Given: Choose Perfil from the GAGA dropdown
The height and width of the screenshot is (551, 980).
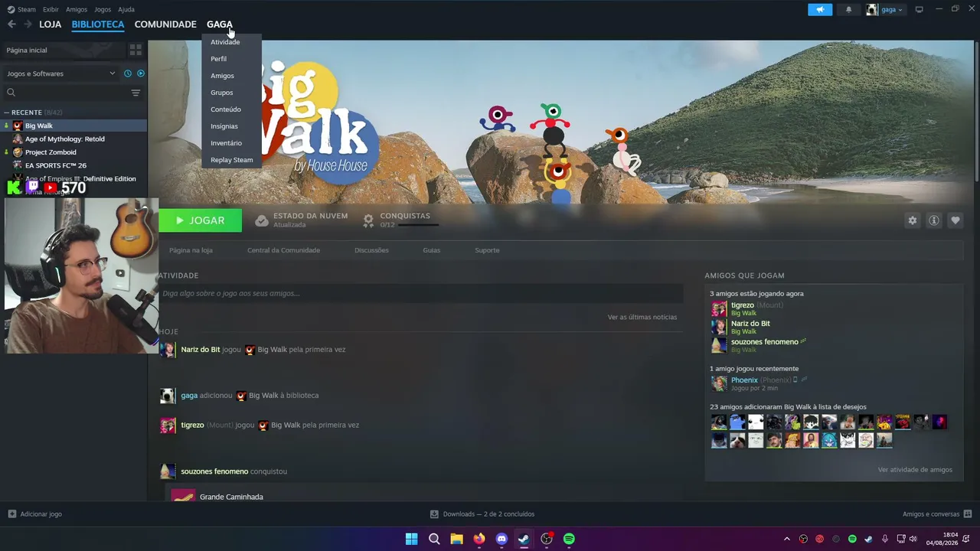Looking at the screenshot, I should (x=219, y=59).
